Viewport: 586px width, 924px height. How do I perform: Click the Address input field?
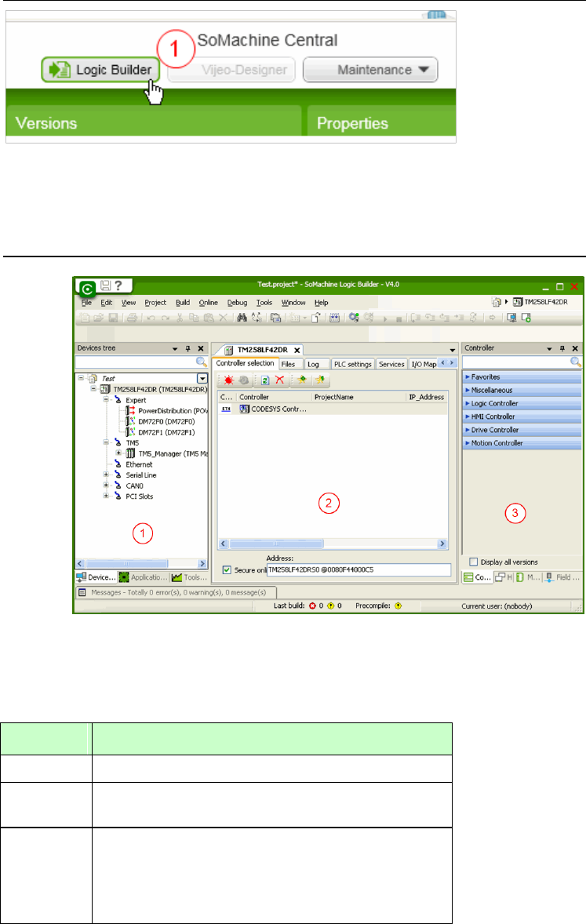tap(359, 569)
